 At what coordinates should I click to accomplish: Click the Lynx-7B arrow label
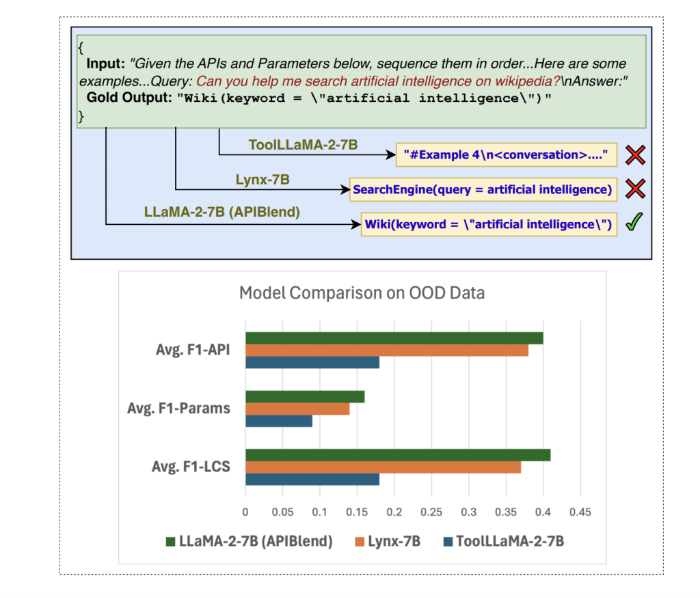262,179
